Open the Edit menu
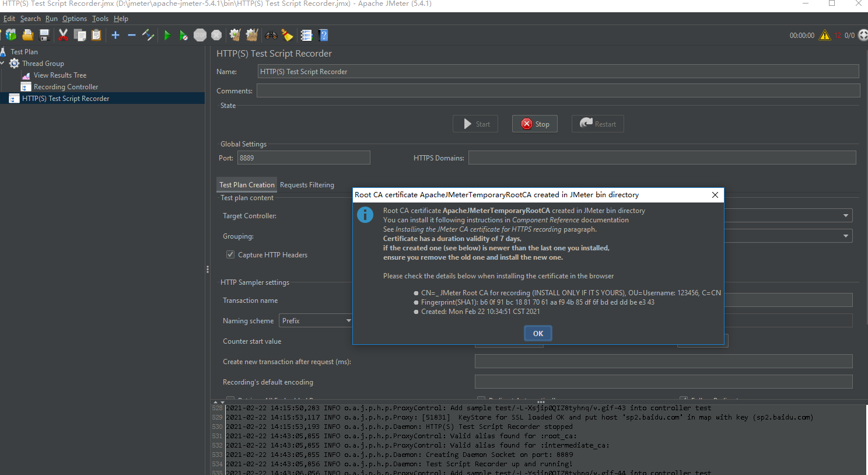 click(9, 19)
